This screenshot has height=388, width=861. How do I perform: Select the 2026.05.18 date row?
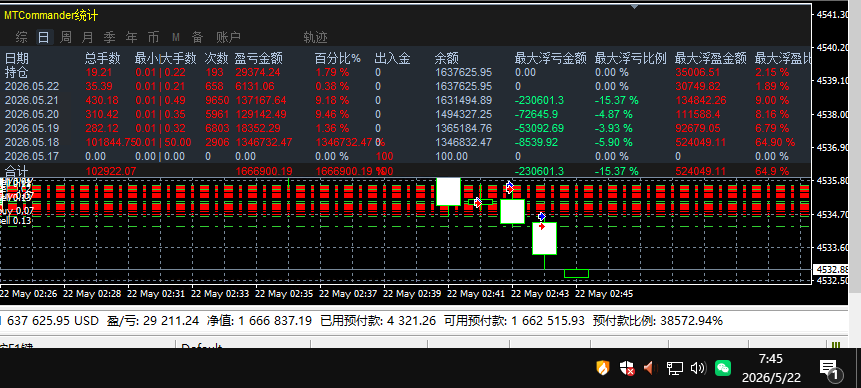pos(32,142)
